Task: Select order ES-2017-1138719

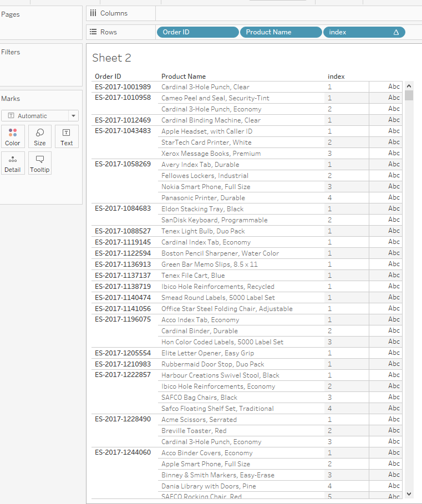Action: pyautogui.click(x=123, y=287)
